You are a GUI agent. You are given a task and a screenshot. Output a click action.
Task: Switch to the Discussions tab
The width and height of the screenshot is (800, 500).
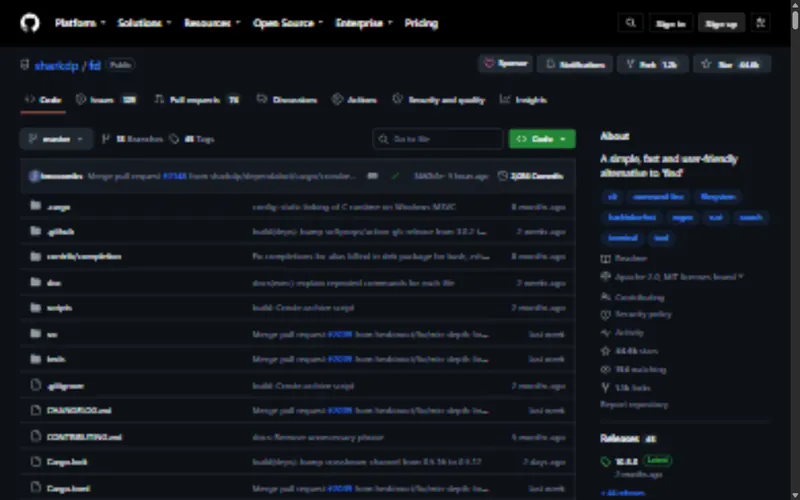[x=287, y=100]
